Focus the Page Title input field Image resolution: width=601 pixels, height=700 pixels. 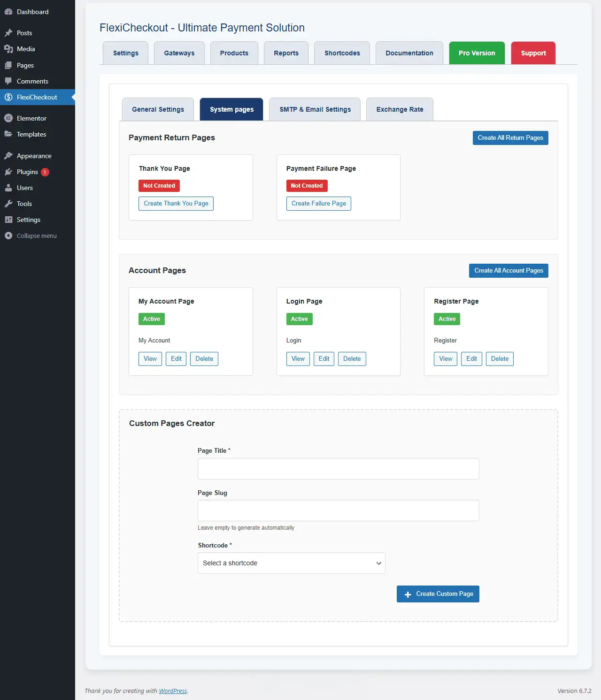[338, 469]
